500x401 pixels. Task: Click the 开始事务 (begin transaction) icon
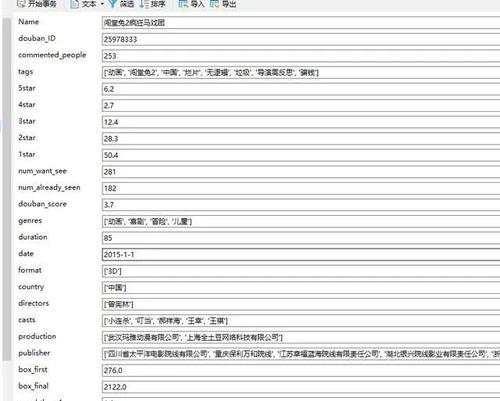[21, 4]
